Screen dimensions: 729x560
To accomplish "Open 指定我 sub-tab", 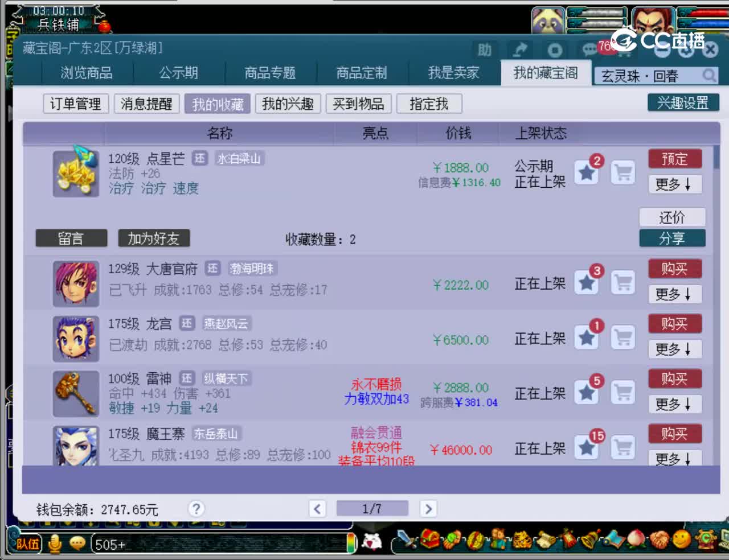I will 429,104.
